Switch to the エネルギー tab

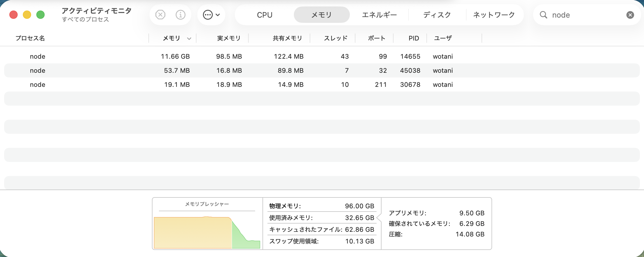[379, 15]
